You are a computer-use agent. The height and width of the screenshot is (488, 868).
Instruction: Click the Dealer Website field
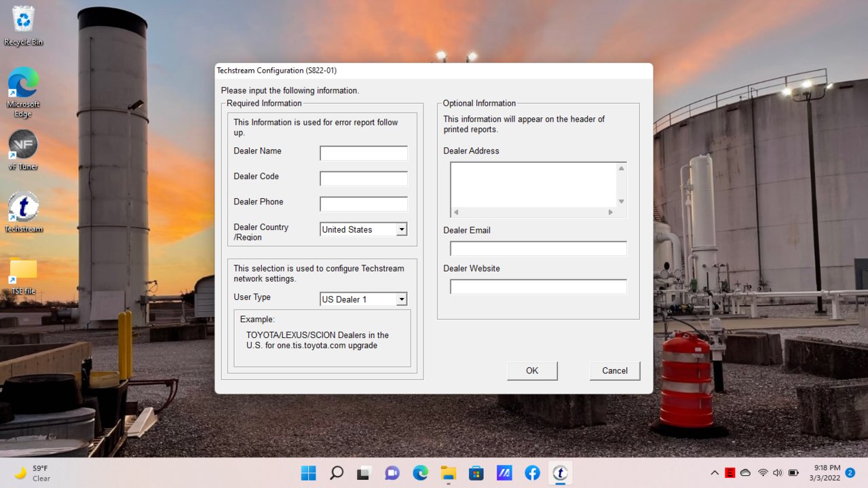tap(538, 286)
